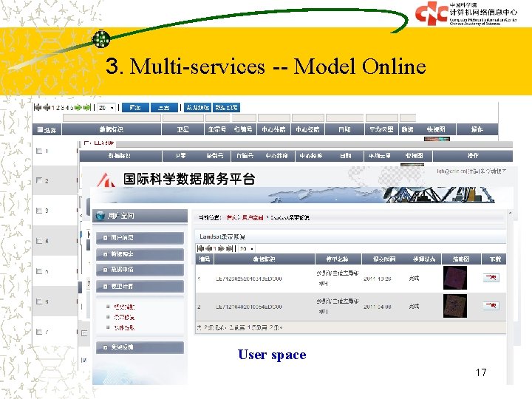
Task: Check row 2 checkbox in back table
Action: point(39,180)
